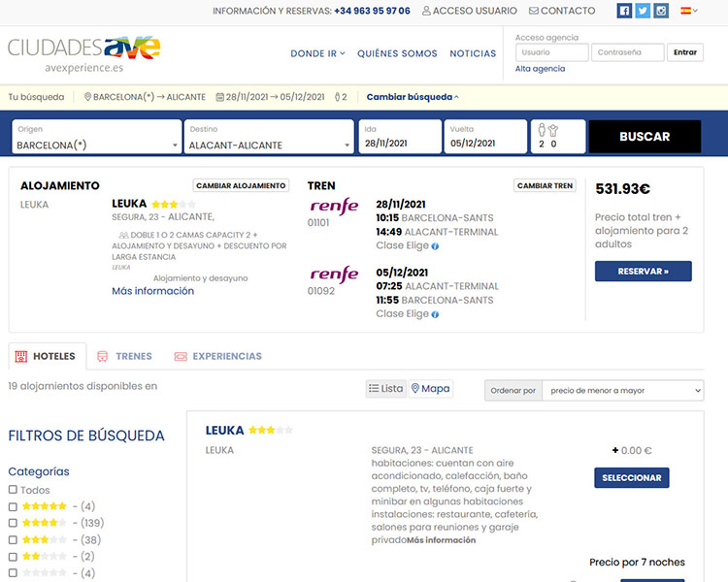Switch to Lista view
This screenshot has width=728, height=582.
pos(385,388)
